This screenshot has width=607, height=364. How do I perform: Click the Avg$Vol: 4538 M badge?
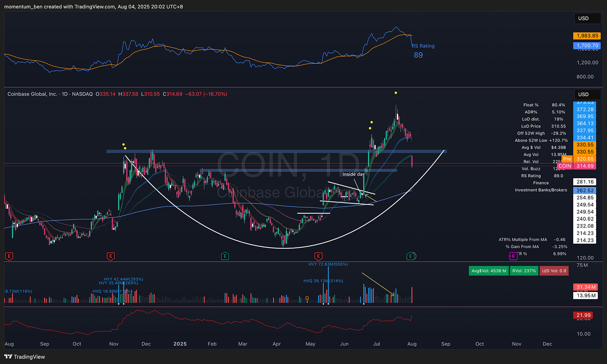[x=488, y=271]
